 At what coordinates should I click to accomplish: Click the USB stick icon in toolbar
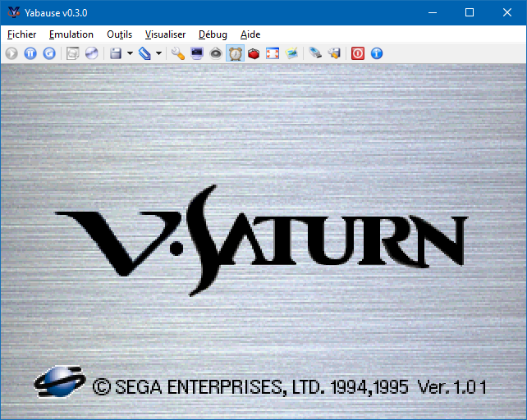[315, 53]
